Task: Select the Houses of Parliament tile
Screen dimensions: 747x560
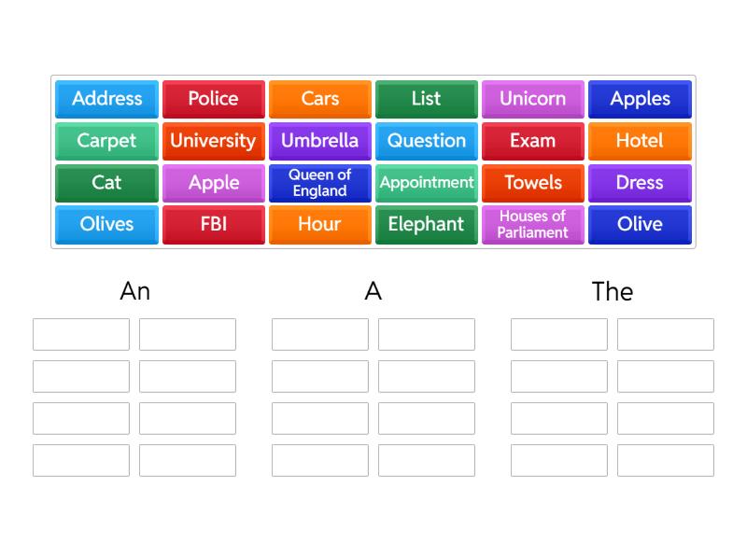Action: point(532,225)
